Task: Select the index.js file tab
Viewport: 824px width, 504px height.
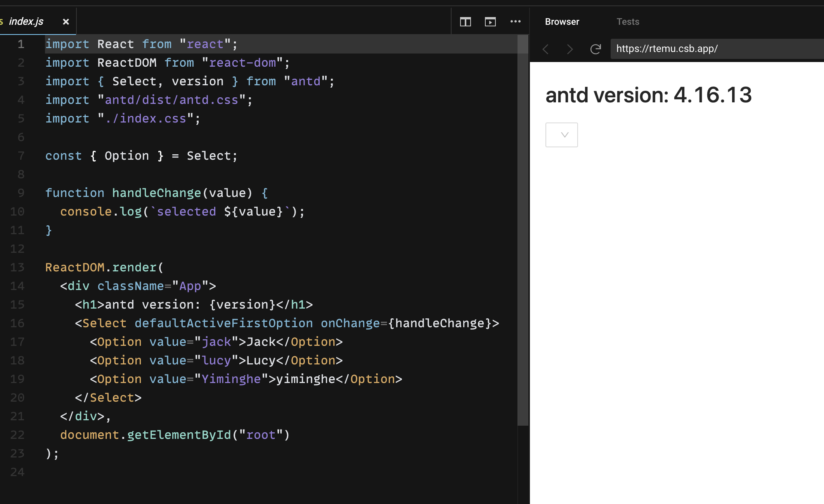Action: [x=26, y=22]
